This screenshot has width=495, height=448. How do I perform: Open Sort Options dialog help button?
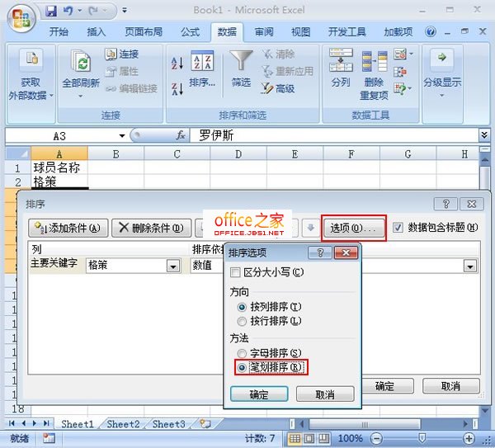[320, 252]
